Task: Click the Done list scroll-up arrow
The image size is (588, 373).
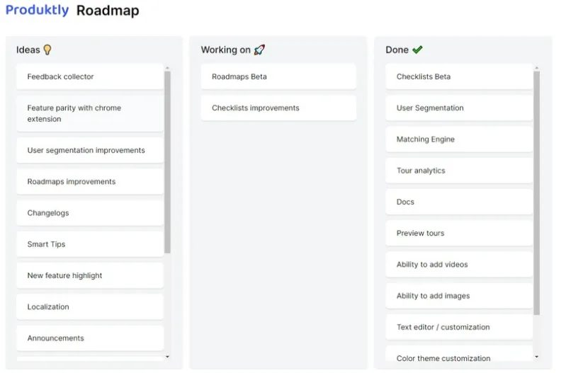Action: (x=536, y=68)
